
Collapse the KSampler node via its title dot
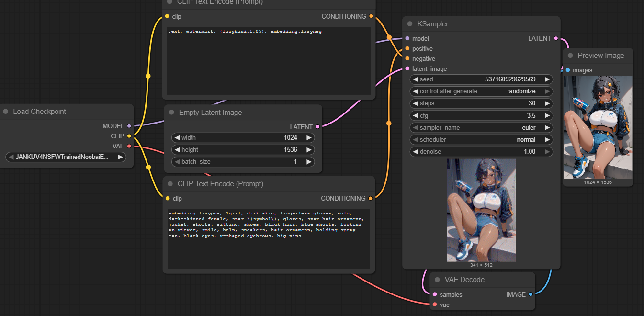tap(410, 24)
